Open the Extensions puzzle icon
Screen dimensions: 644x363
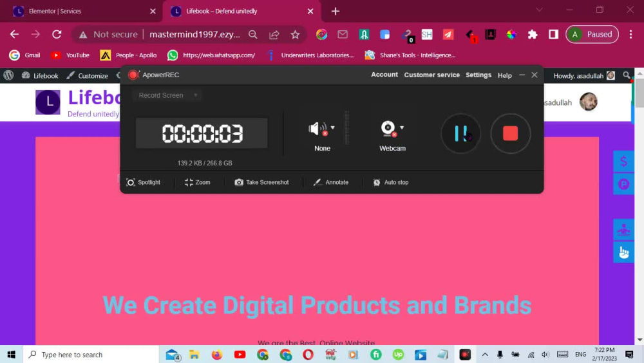tap(533, 35)
